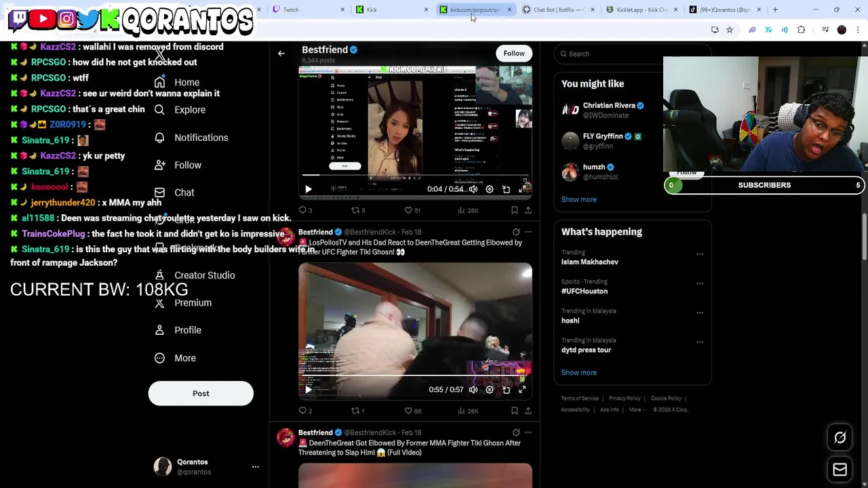Bookmark the top post with 28K views

click(x=514, y=210)
